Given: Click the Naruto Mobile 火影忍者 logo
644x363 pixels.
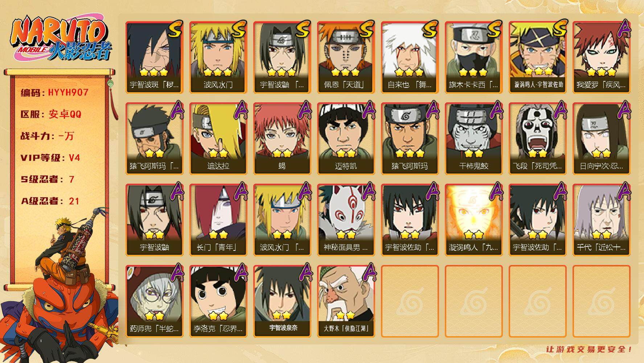Looking at the screenshot, I should point(61,40).
